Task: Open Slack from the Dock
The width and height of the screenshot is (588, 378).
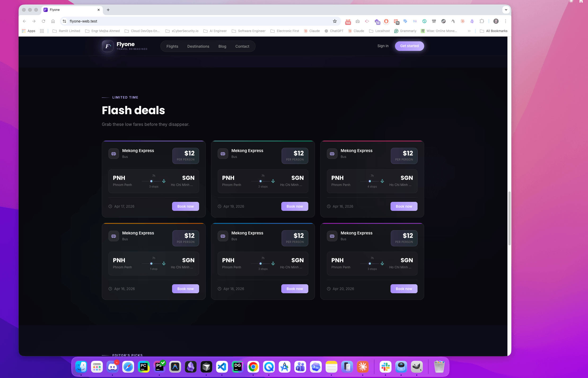Action: click(385, 367)
